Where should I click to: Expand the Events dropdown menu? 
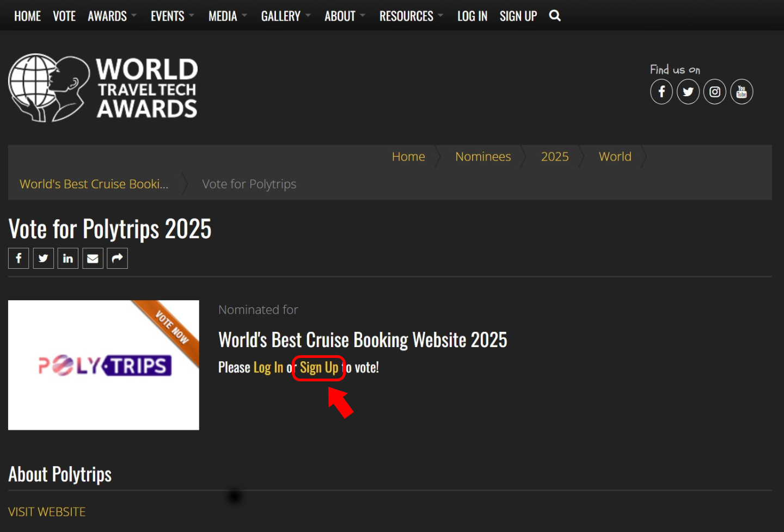click(171, 16)
